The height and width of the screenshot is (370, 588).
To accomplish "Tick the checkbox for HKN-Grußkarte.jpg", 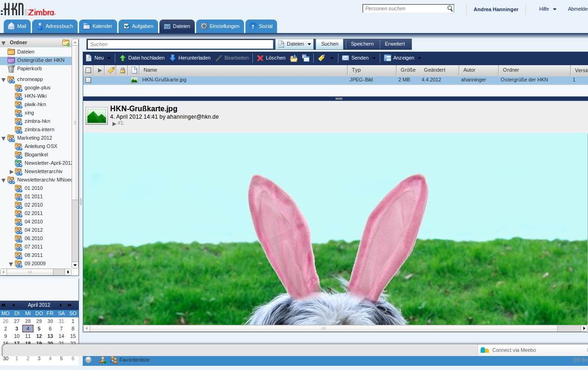I will [x=88, y=80].
